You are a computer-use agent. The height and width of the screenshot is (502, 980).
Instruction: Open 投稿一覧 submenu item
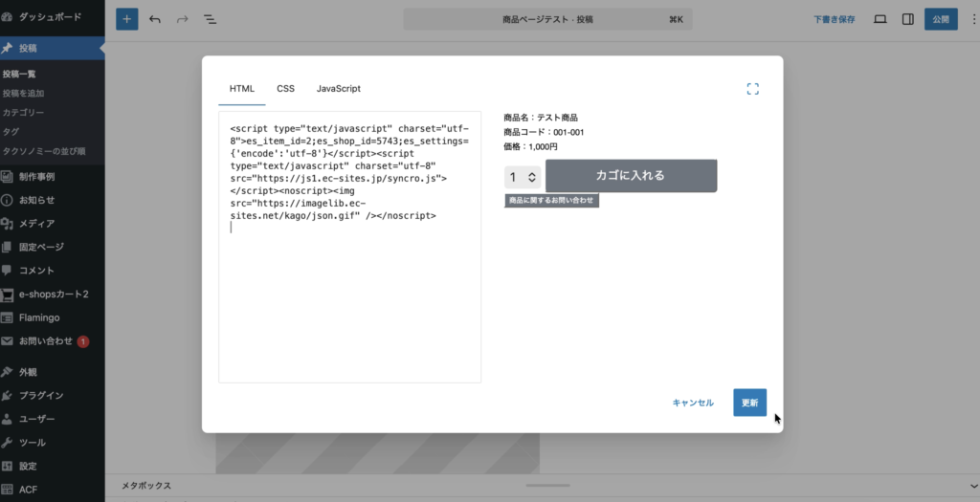(x=19, y=74)
